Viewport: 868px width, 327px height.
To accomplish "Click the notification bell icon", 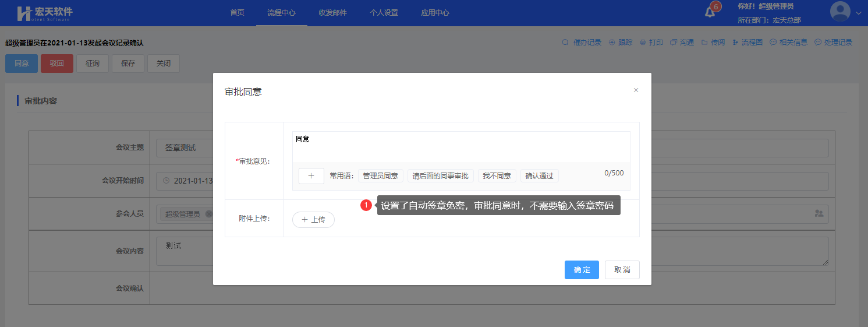I will click(x=710, y=12).
